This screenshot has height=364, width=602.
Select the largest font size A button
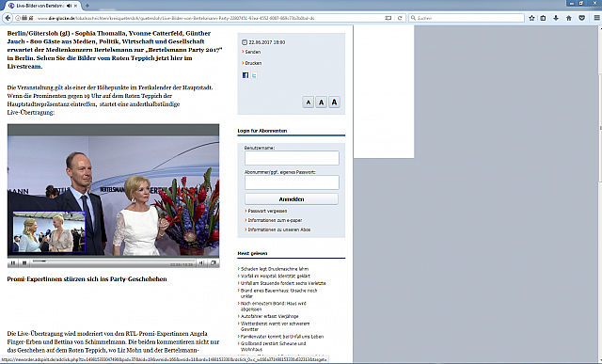point(335,103)
